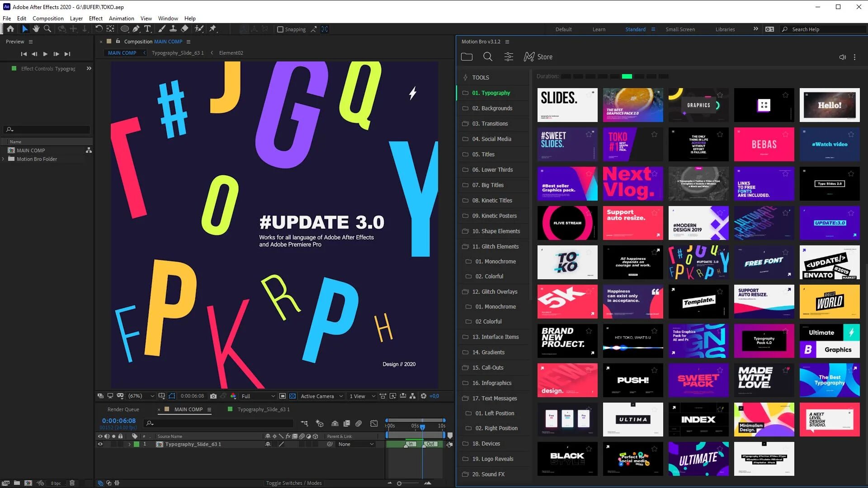Click the Small Screen workspace tab
Image resolution: width=868 pixels, height=488 pixels.
coord(680,28)
